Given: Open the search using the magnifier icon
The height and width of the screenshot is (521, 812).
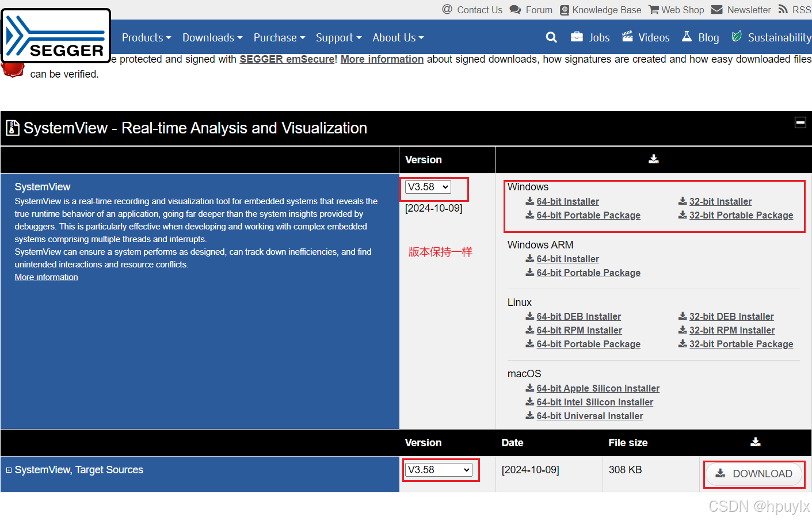Looking at the screenshot, I should click(x=551, y=37).
